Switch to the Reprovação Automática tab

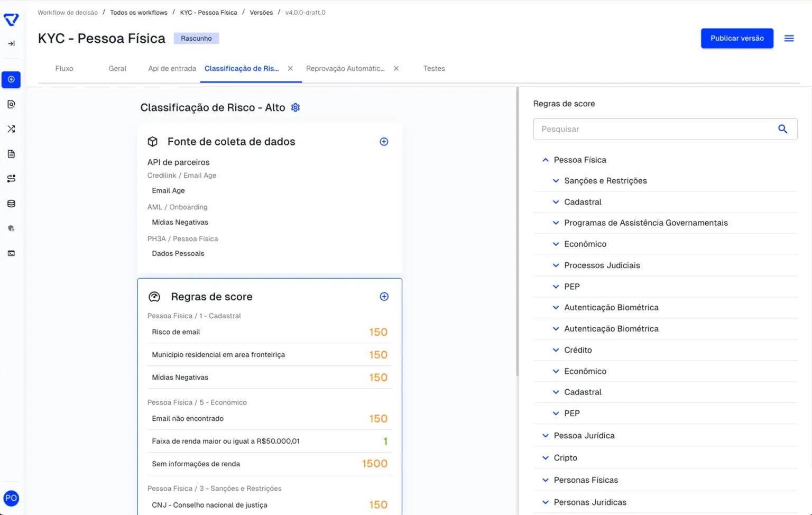tap(345, 69)
